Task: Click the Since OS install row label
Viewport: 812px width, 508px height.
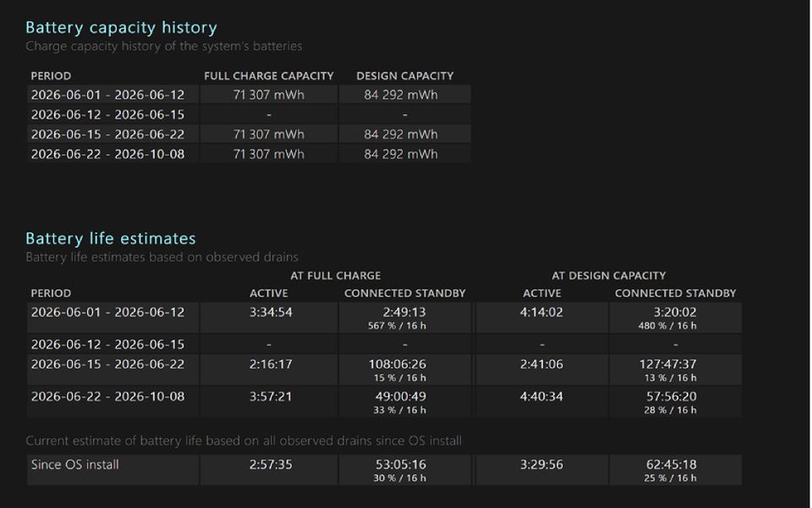Action: 75,465
